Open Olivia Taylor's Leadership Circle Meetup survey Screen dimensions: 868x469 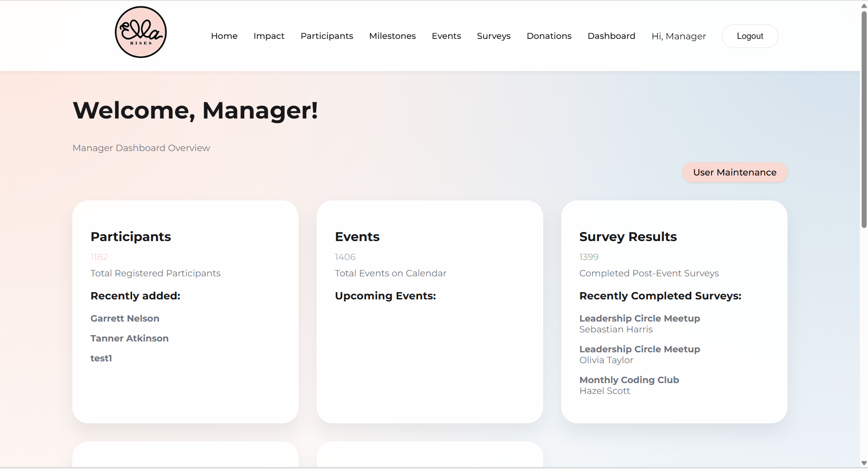point(640,355)
